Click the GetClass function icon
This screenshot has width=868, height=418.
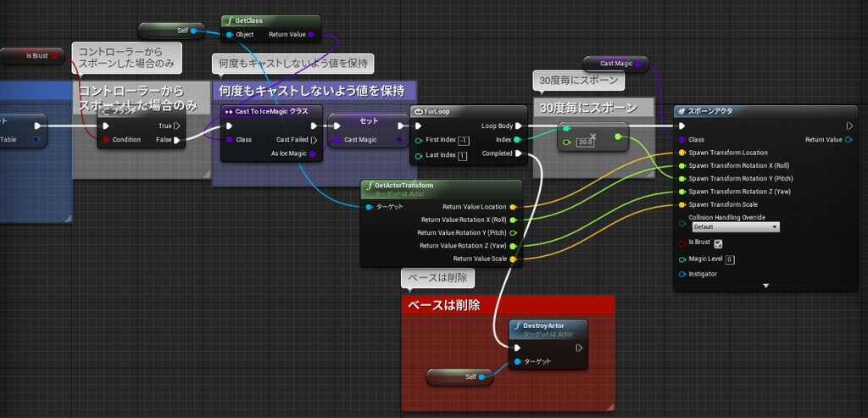pyautogui.click(x=229, y=20)
